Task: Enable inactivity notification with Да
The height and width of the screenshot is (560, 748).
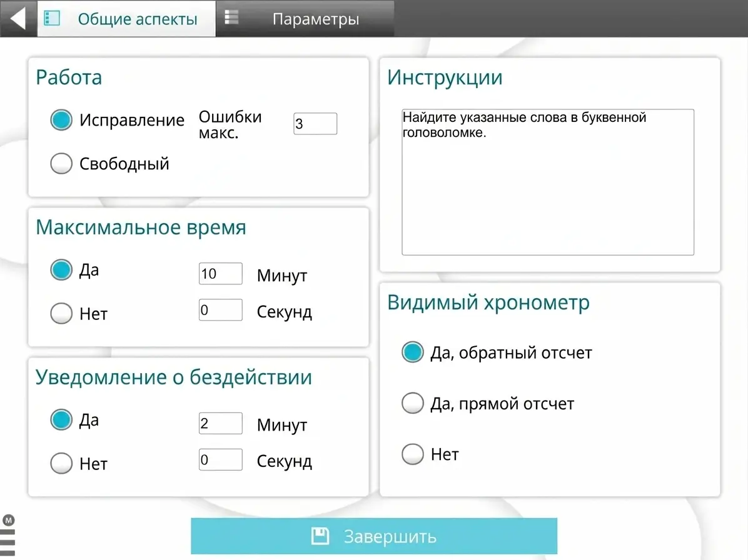Action: (x=61, y=419)
